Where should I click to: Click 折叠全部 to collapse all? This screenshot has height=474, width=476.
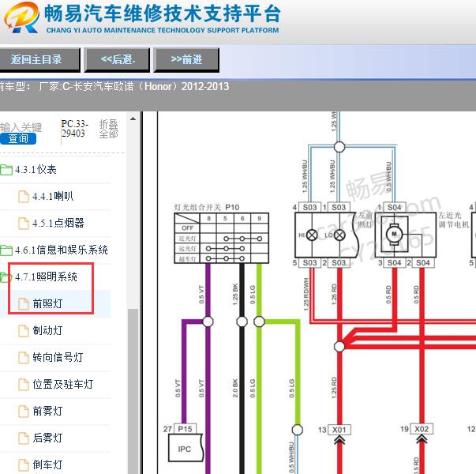(x=108, y=129)
